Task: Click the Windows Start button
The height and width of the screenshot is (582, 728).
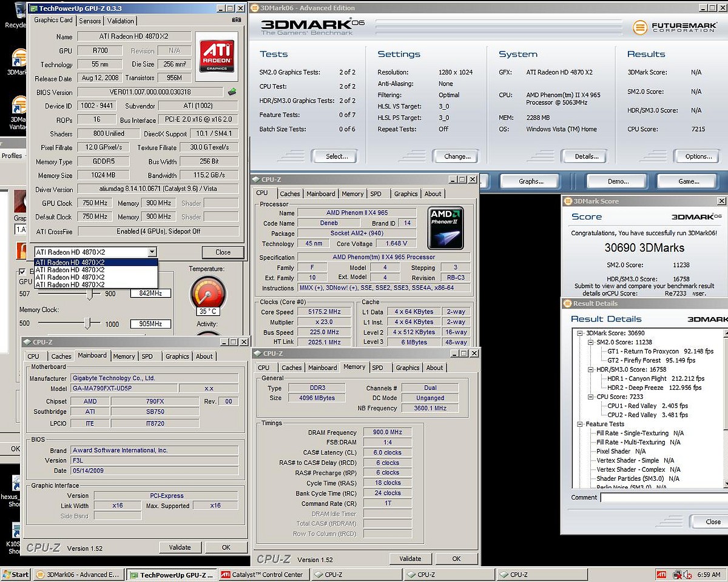Action: click(x=16, y=574)
